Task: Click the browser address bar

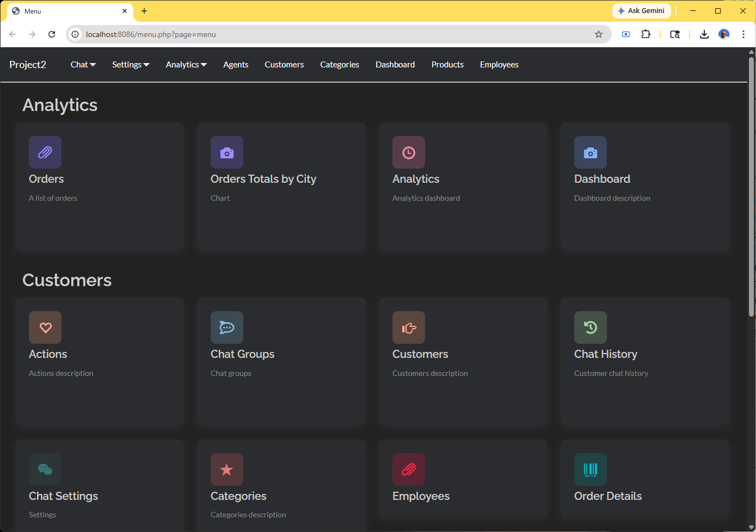Action: tap(327, 34)
